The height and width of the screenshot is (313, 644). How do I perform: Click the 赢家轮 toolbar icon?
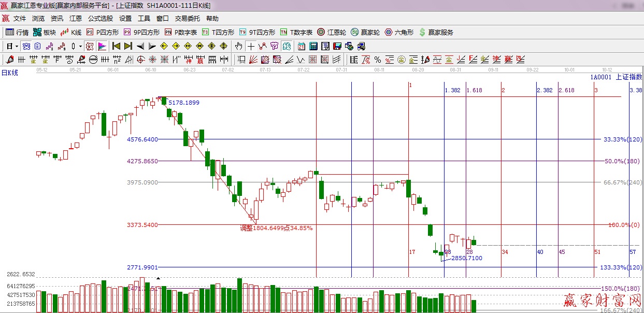click(x=365, y=32)
